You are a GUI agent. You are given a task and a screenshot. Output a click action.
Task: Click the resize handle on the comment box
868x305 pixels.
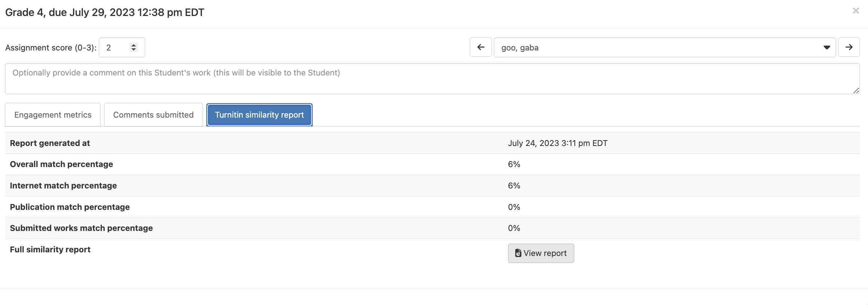(x=856, y=90)
